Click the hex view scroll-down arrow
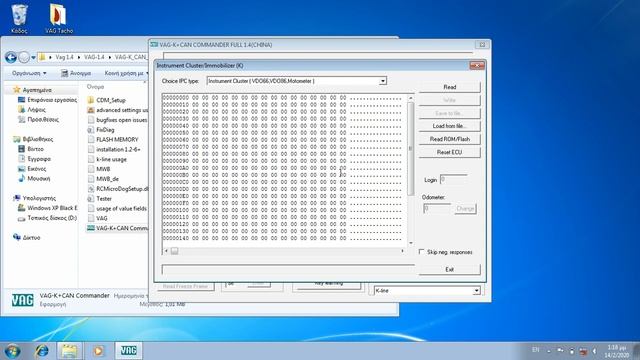 point(411,243)
